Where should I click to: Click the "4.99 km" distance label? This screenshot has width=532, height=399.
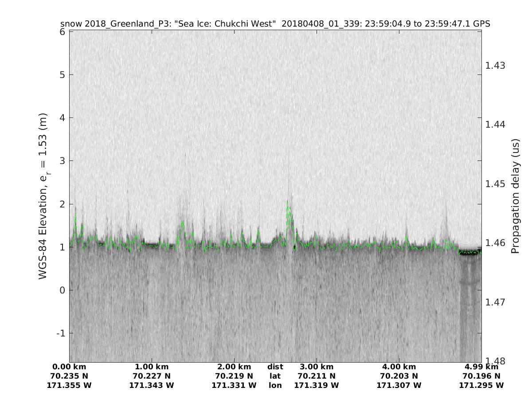481,367
